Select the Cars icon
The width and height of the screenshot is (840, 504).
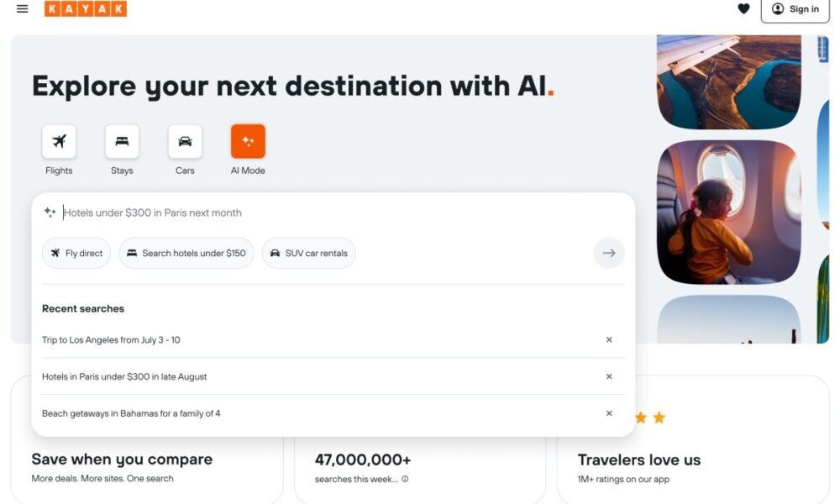[x=185, y=141]
